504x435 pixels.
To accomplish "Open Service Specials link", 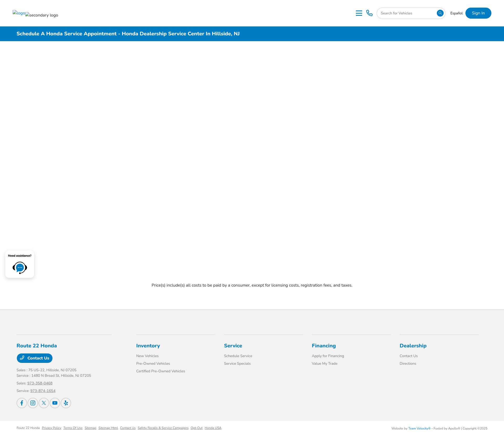I will [237, 363].
